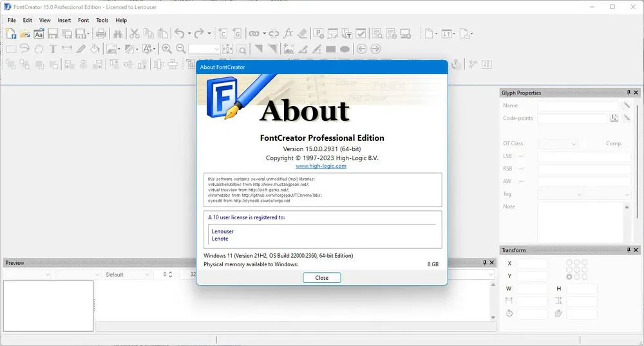644x346 pixels.
Task: Expand the Default dropdown in Preview panel
Action: (x=128, y=275)
